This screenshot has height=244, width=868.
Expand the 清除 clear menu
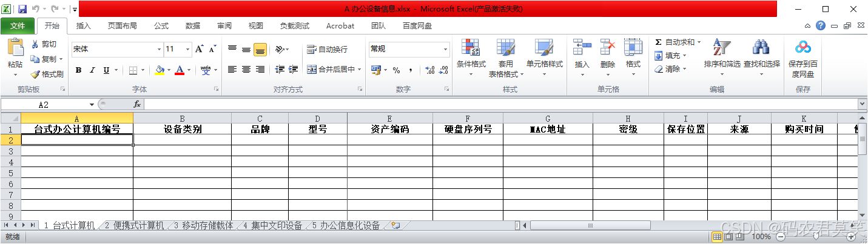671,69
